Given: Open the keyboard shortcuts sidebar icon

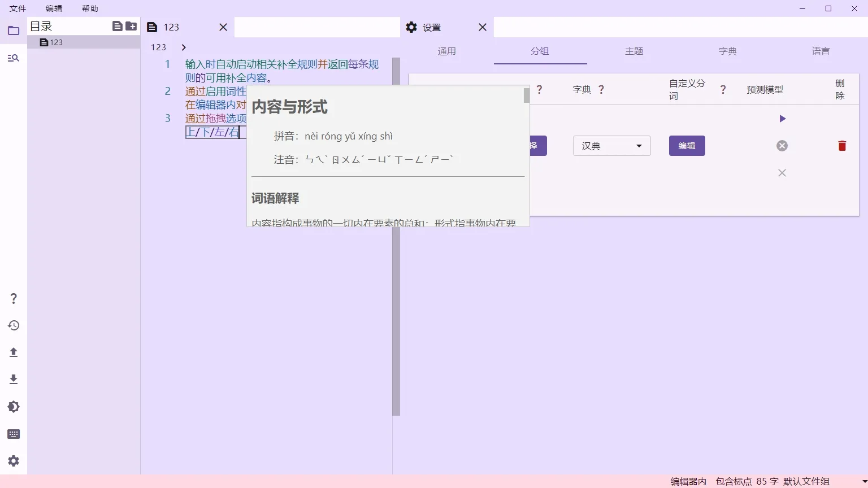Looking at the screenshot, I should click(x=14, y=434).
